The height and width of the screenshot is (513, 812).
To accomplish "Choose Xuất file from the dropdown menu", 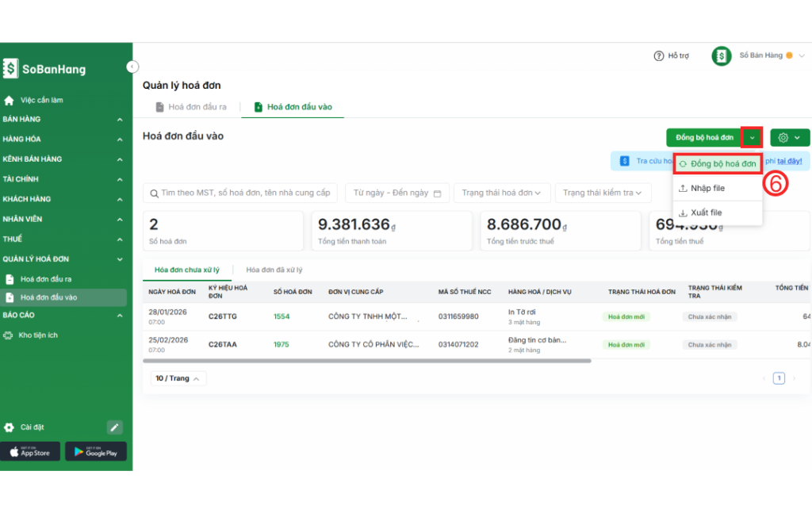I will (x=705, y=213).
